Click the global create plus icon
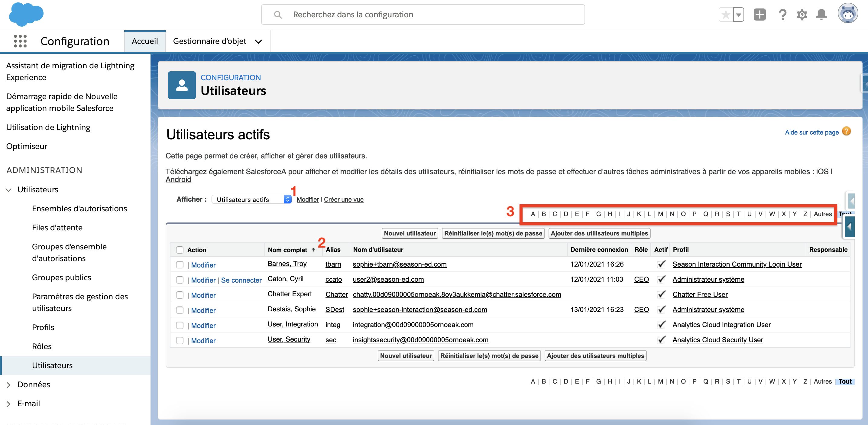The height and width of the screenshot is (425, 868). click(759, 15)
